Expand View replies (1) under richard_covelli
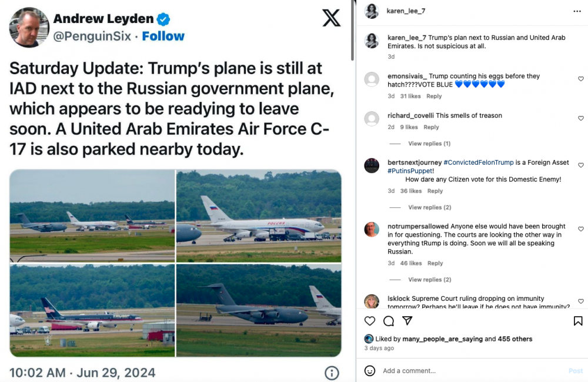 pos(429,144)
